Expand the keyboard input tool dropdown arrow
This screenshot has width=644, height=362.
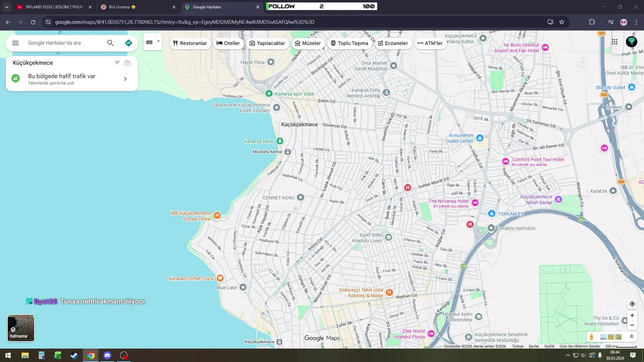tap(158, 42)
